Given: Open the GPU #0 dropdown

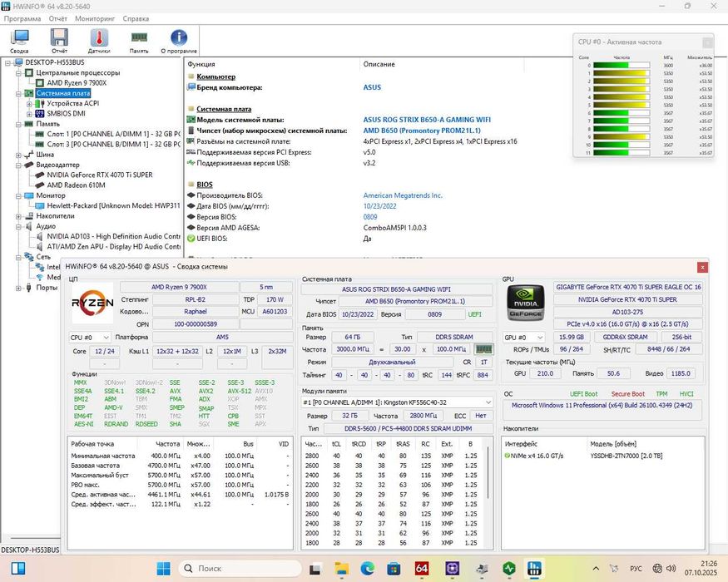Looking at the screenshot, I should (x=524, y=338).
